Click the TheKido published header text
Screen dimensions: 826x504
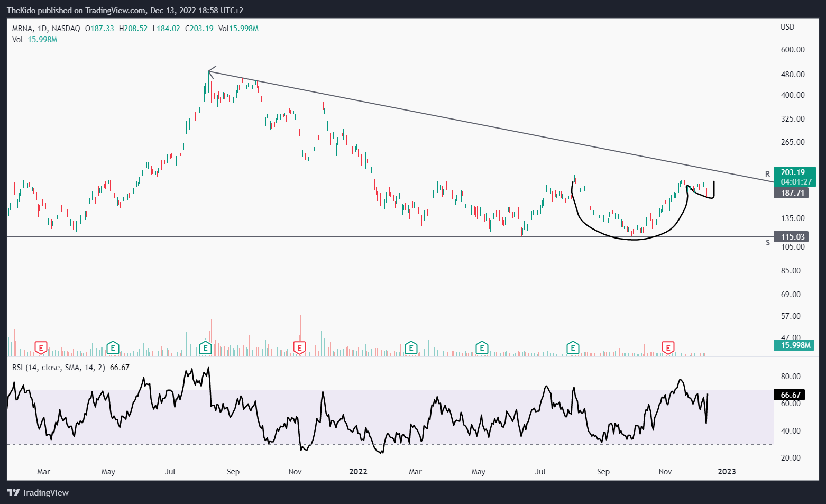[x=125, y=10]
